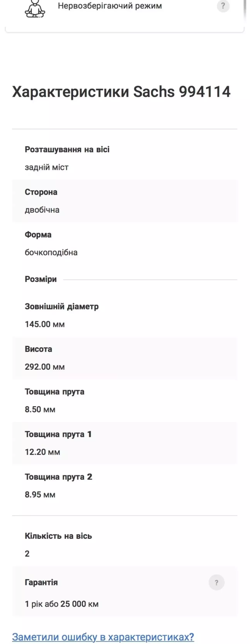The image size is (250, 644).
Task: Open the Гарантія help question mark
Action: 216,582
